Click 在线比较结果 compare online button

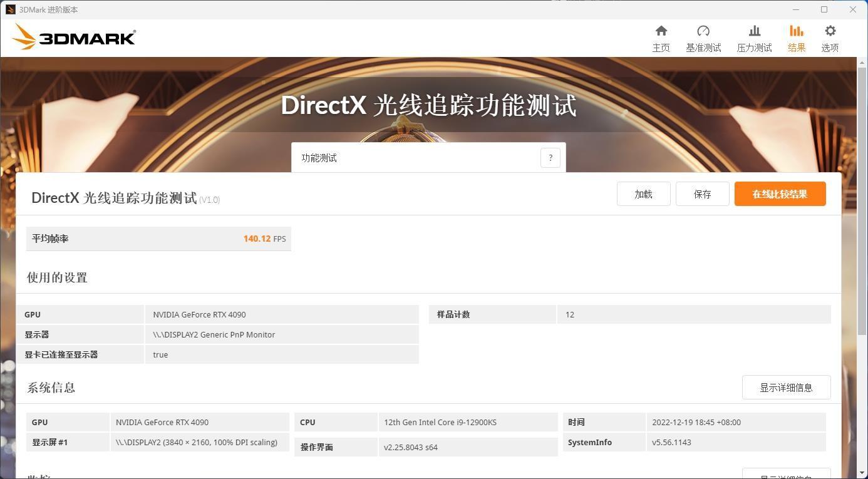click(x=780, y=194)
